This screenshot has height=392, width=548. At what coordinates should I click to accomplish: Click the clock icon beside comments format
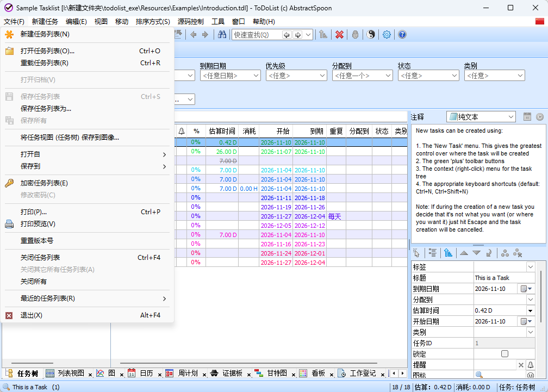pyautogui.click(x=540, y=117)
